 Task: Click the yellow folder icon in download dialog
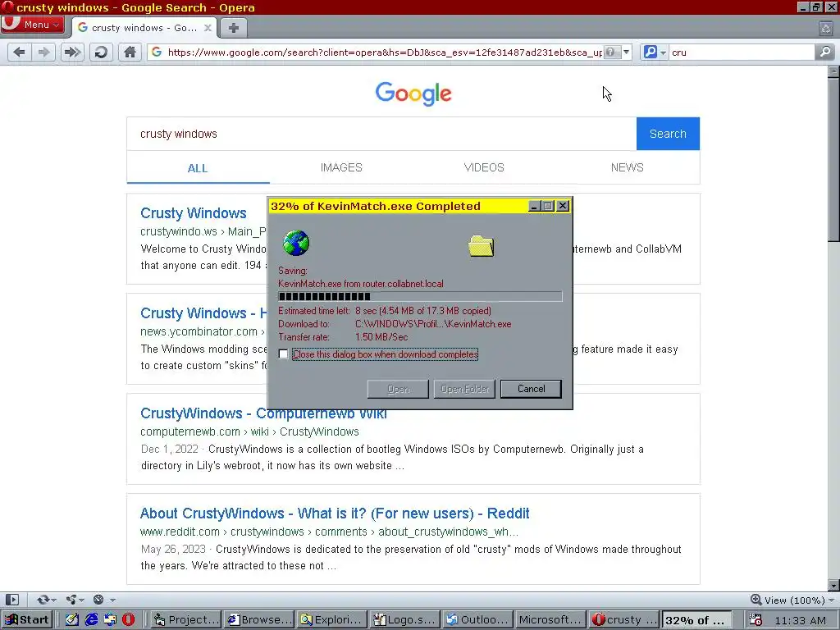pos(481,246)
